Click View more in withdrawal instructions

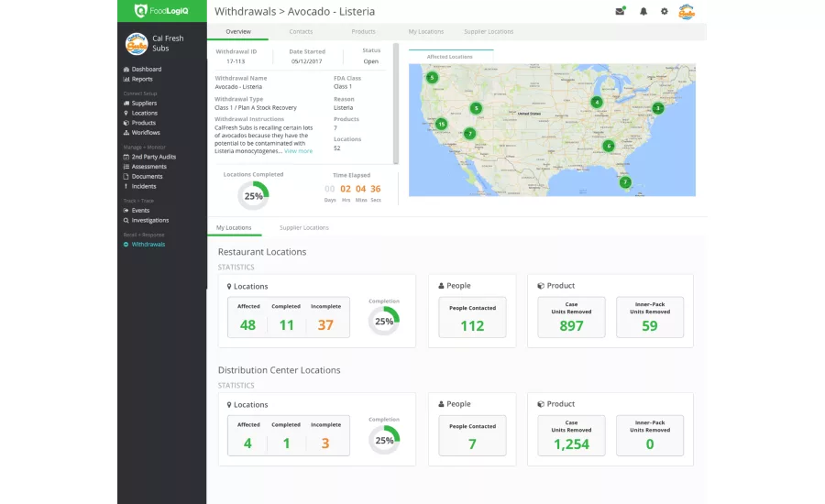298,151
